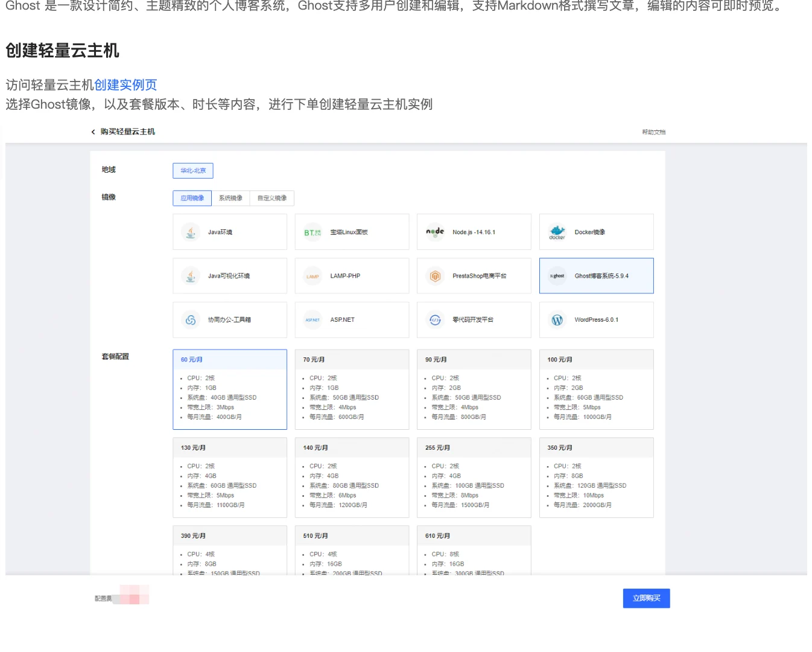This screenshot has height=652, width=812.
Task: Pick the 610 元/月 plan header
Action: (x=474, y=536)
